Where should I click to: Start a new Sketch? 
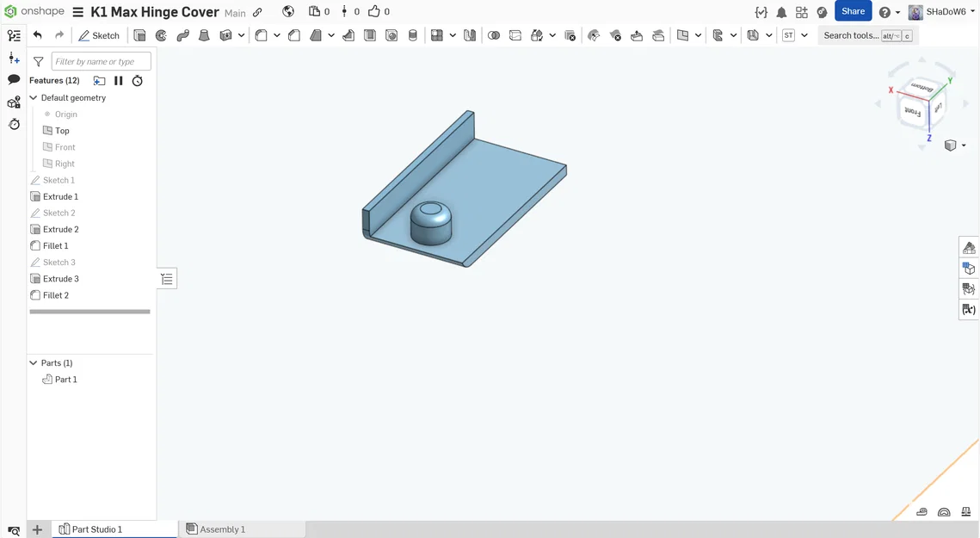coord(99,35)
